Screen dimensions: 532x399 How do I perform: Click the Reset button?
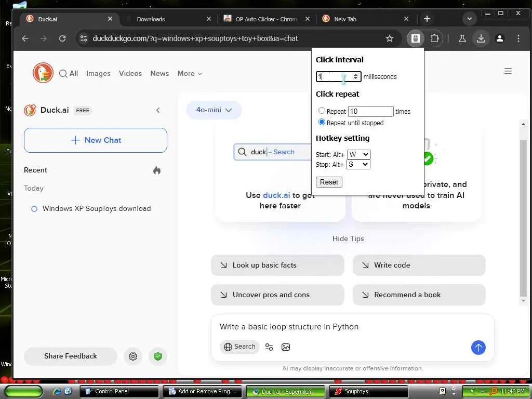coord(329,182)
